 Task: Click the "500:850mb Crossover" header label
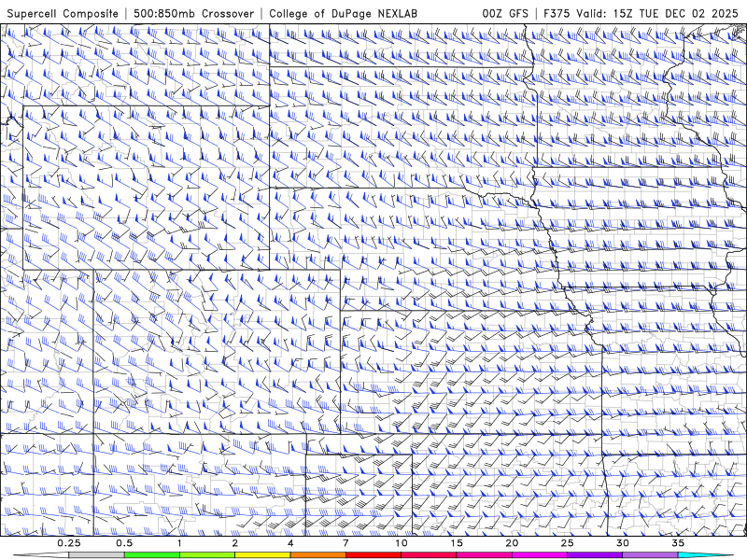point(194,13)
